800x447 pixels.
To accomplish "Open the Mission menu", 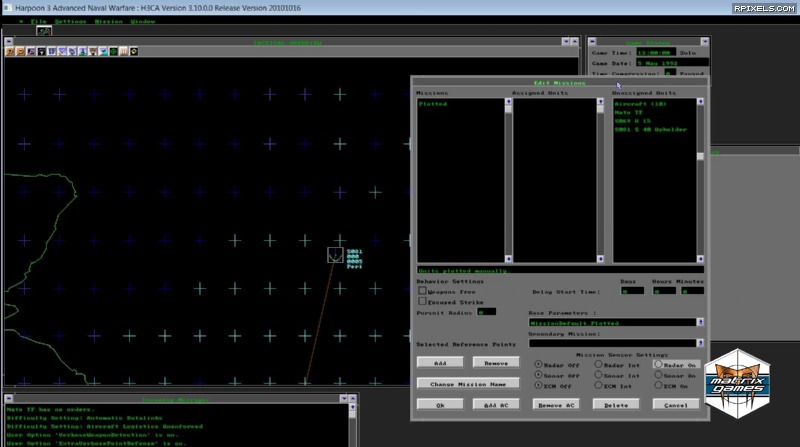I will point(108,20).
